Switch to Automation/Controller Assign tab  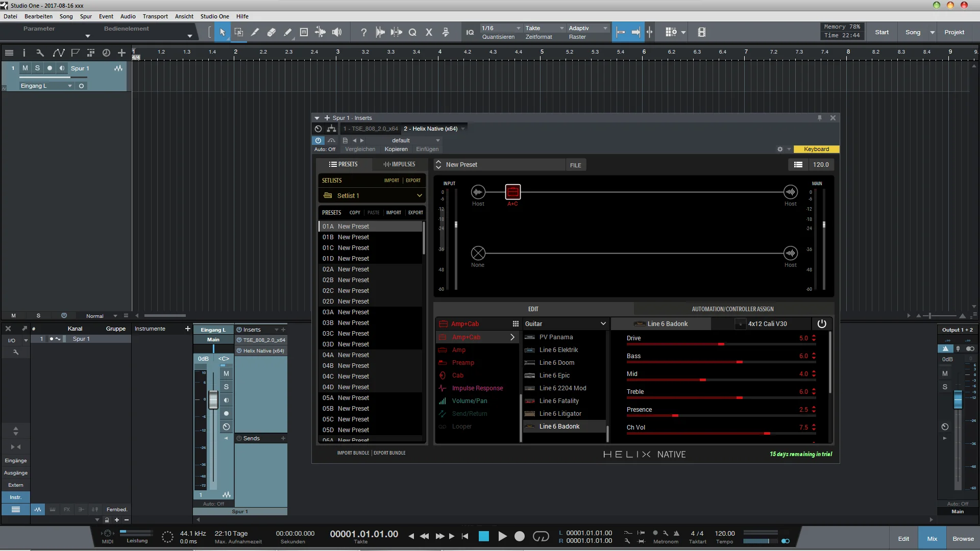[x=732, y=309]
